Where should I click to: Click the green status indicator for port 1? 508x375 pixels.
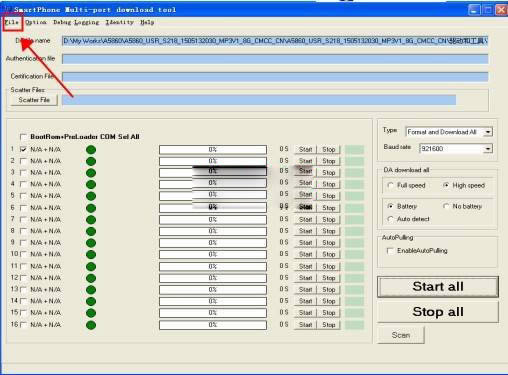coord(91,150)
